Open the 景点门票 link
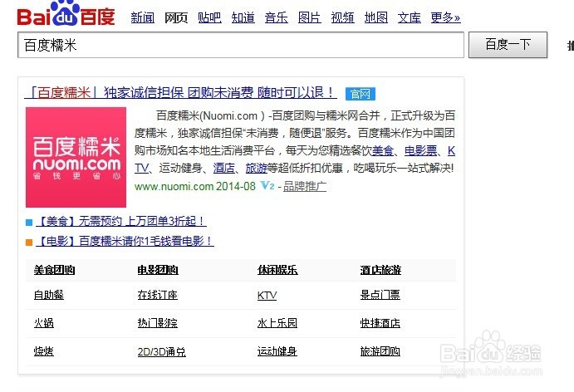This screenshot has width=574, height=392. pyautogui.click(x=380, y=295)
